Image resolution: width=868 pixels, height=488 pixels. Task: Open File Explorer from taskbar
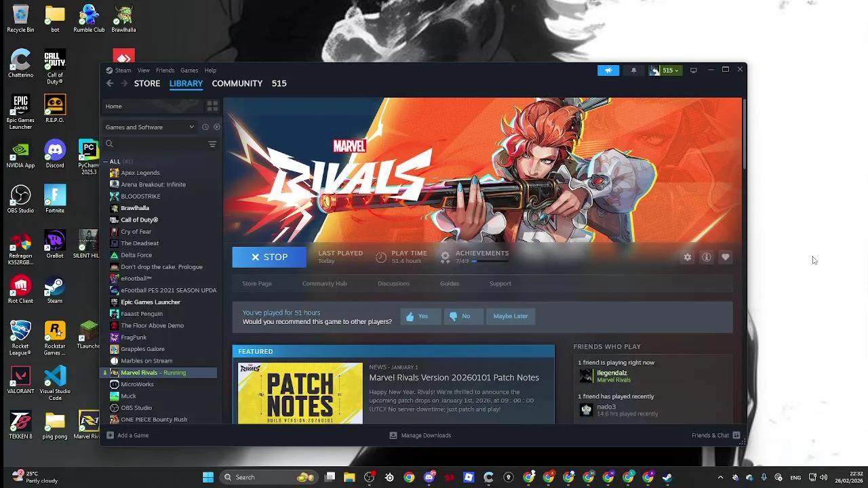(x=349, y=477)
